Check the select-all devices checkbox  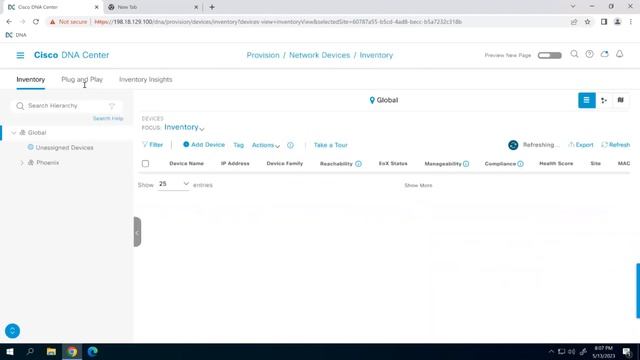[x=145, y=164]
